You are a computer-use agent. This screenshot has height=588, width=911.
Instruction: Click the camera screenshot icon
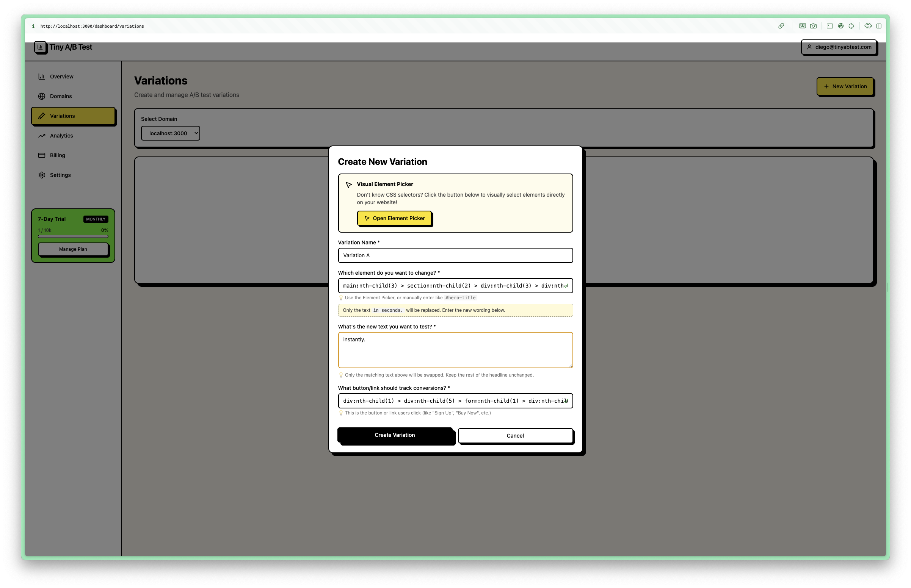pyautogui.click(x=813, y=26)
